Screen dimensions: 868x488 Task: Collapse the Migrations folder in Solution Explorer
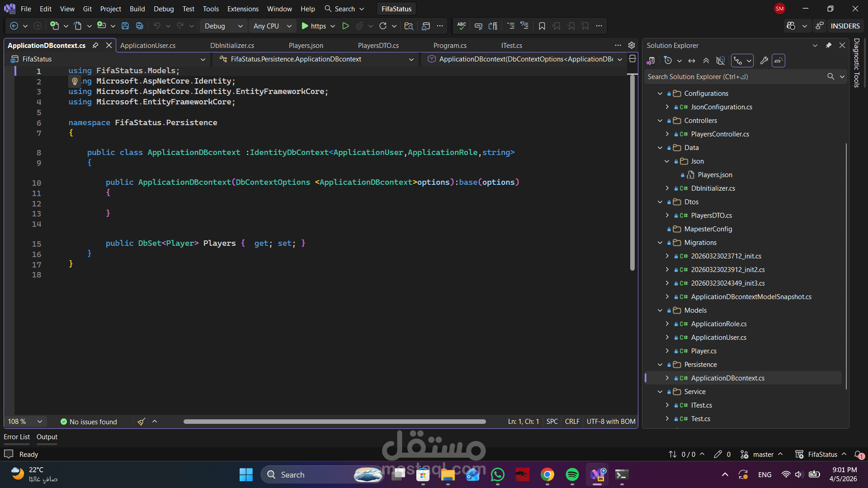pos(660,243)
